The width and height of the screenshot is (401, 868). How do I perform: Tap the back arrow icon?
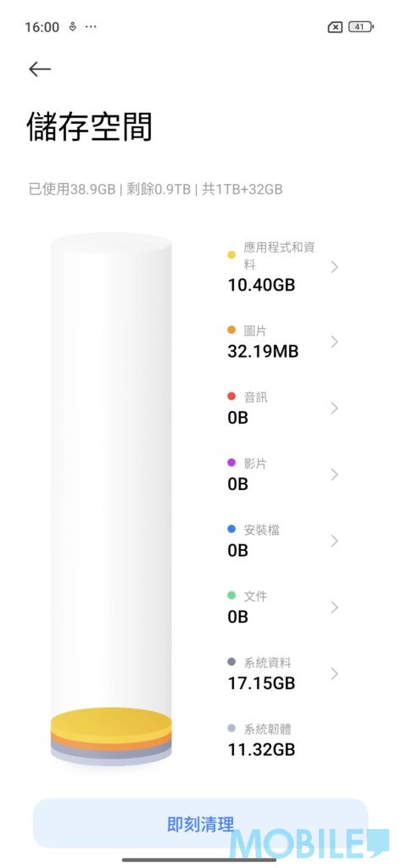pos(40,70)
